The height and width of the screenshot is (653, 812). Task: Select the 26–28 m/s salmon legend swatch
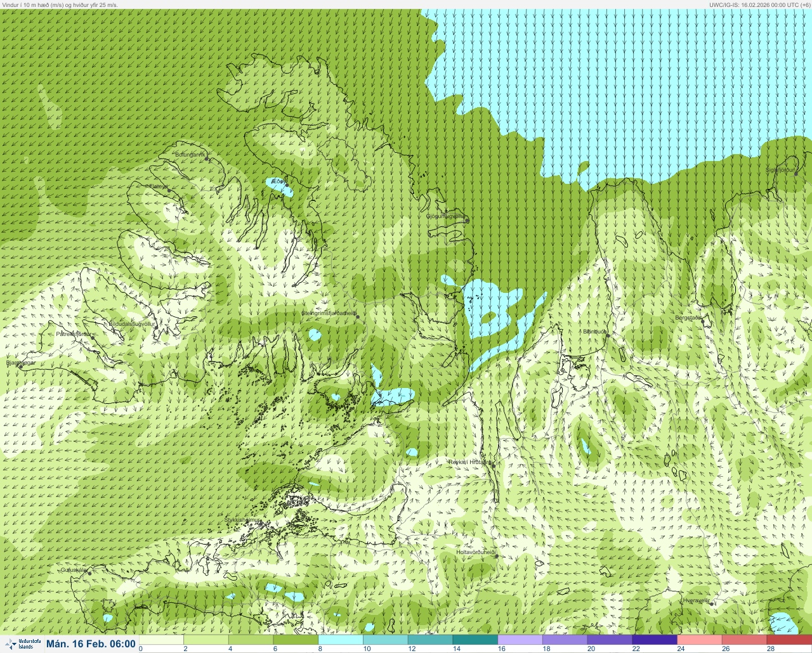(x=745, y=640)
